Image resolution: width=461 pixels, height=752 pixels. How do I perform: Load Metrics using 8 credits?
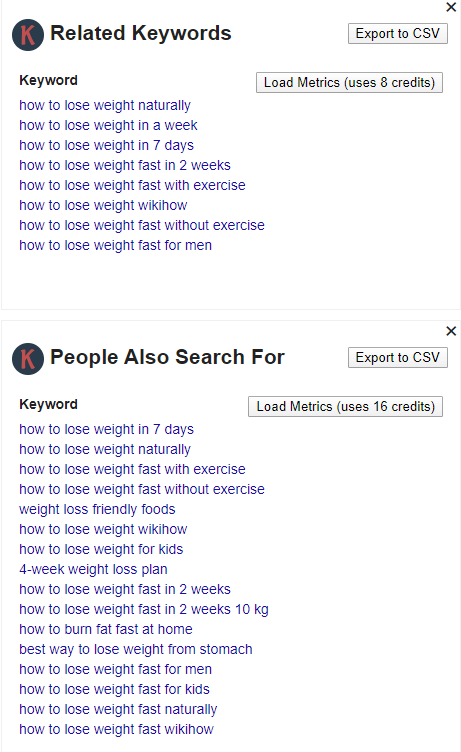point(349,82)
